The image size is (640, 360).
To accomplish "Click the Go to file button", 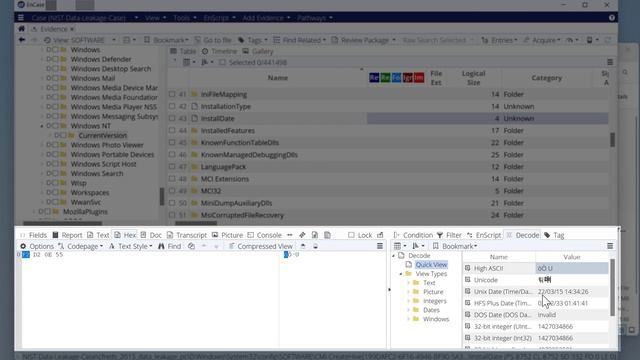I will (213, 40).
